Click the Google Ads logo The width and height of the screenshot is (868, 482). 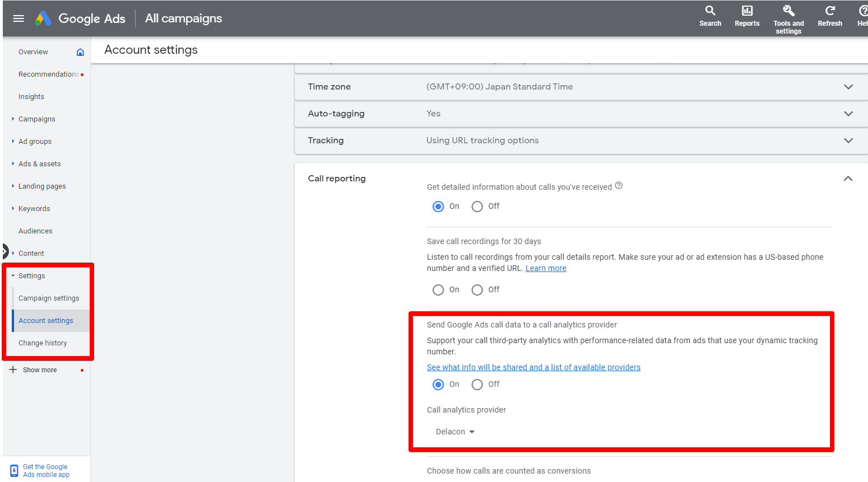point(80,18)
